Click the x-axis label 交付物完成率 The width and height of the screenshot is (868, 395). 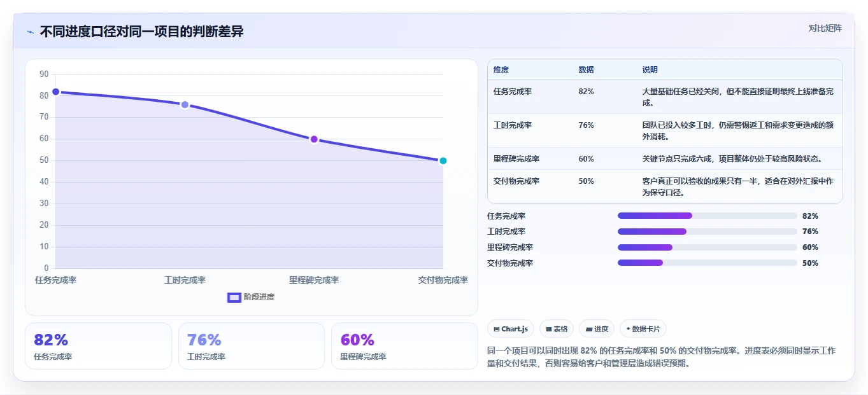(x=443, y=280)
